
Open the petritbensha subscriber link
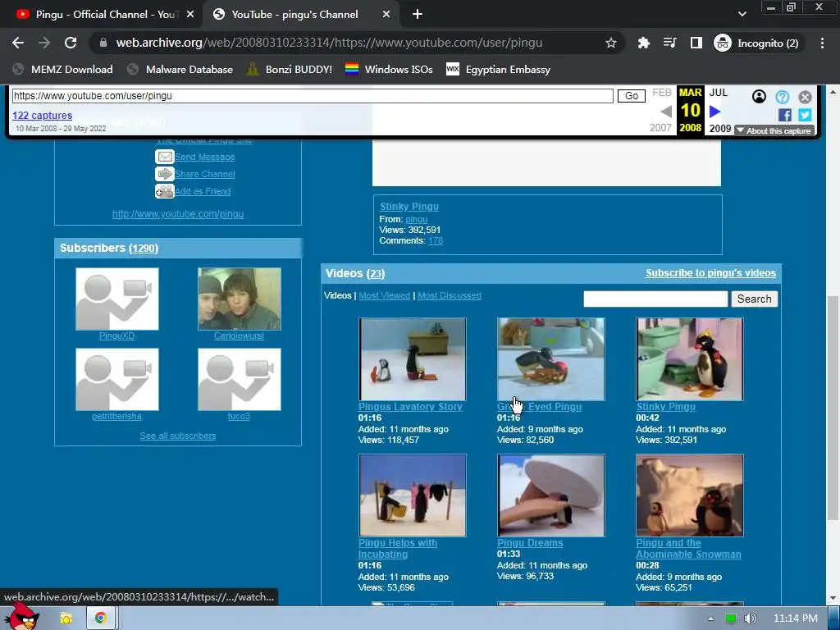tap(116, 416)
